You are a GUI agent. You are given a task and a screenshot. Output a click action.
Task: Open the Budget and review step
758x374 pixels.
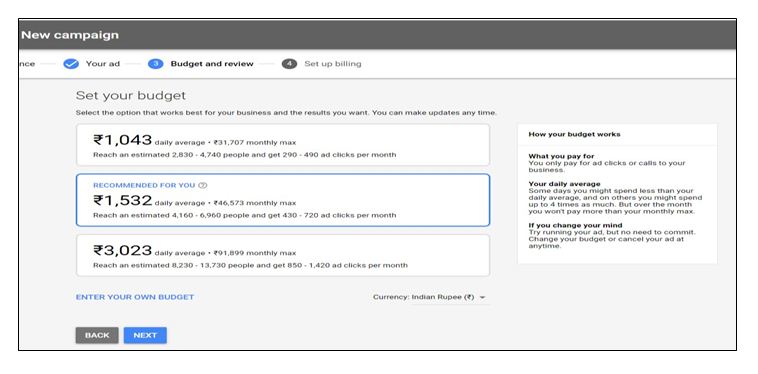click(x=212, y=64)
